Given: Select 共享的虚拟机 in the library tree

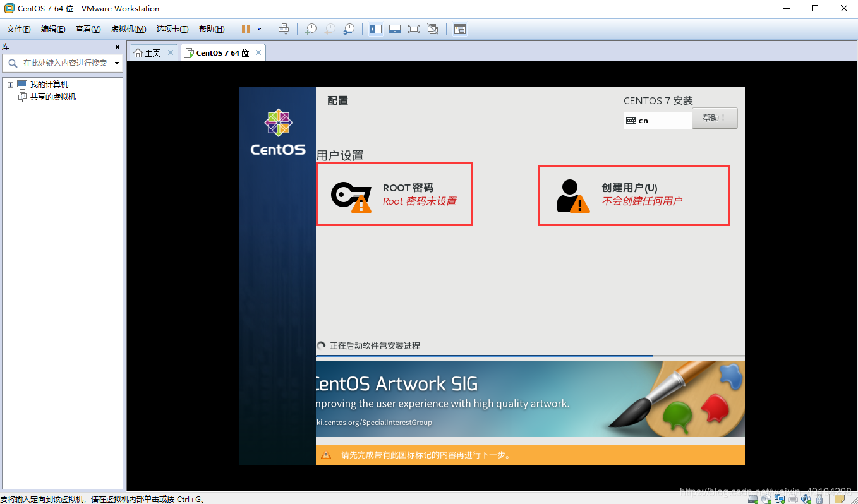Looking at the screenshot, I should point(53,97).
